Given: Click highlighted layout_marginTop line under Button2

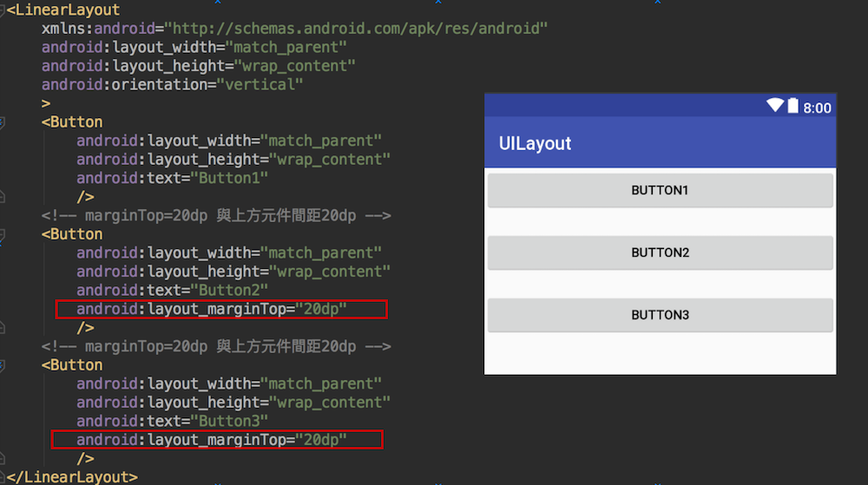Looking at the screenshot, I should pos(220,309).
